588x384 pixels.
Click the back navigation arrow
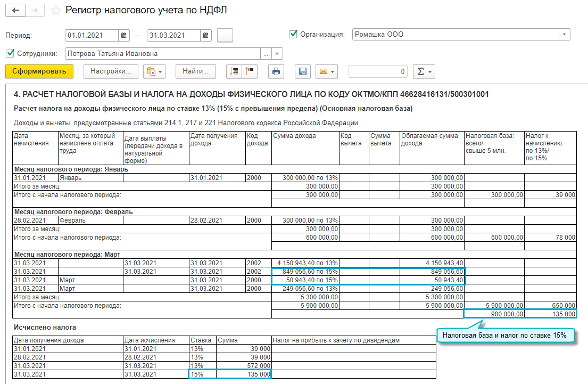tap(15, 10)
